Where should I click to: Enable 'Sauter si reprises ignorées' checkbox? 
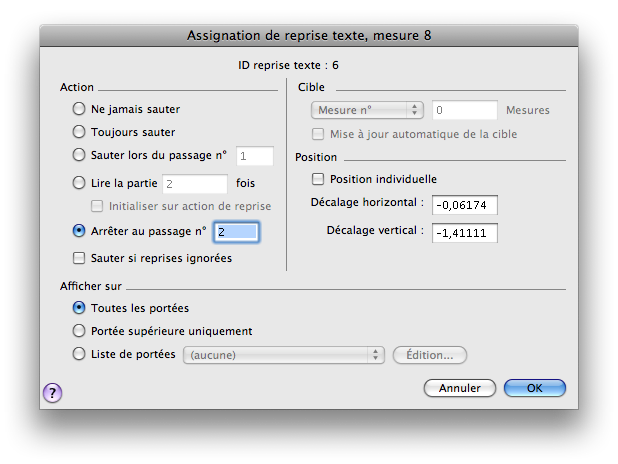pyautogui.click(x=80, y=258)
